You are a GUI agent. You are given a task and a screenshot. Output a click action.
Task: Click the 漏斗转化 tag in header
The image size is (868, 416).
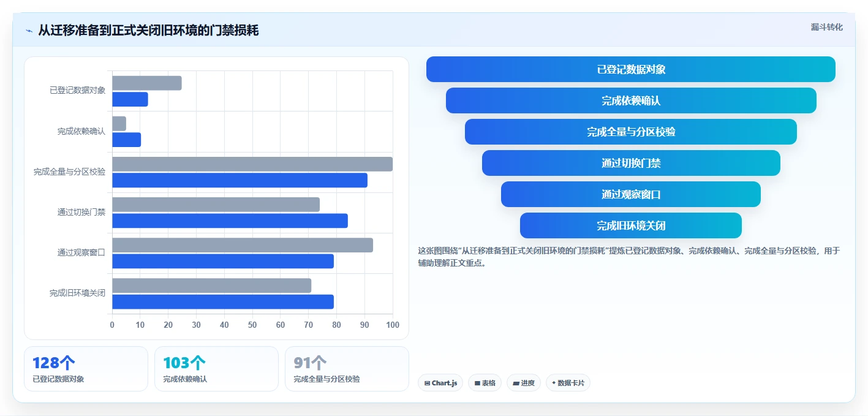point(826,27)
